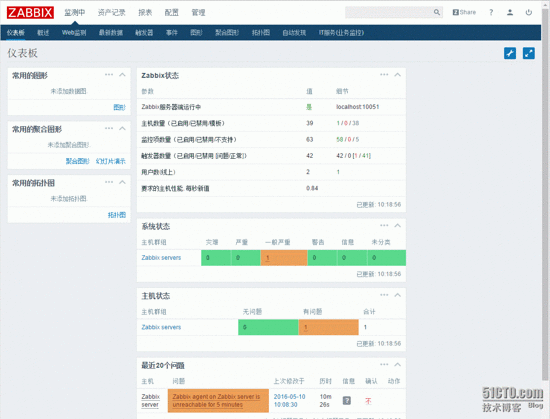Open the help question mark icon
550x419 pixels.
tap(491, 12)
